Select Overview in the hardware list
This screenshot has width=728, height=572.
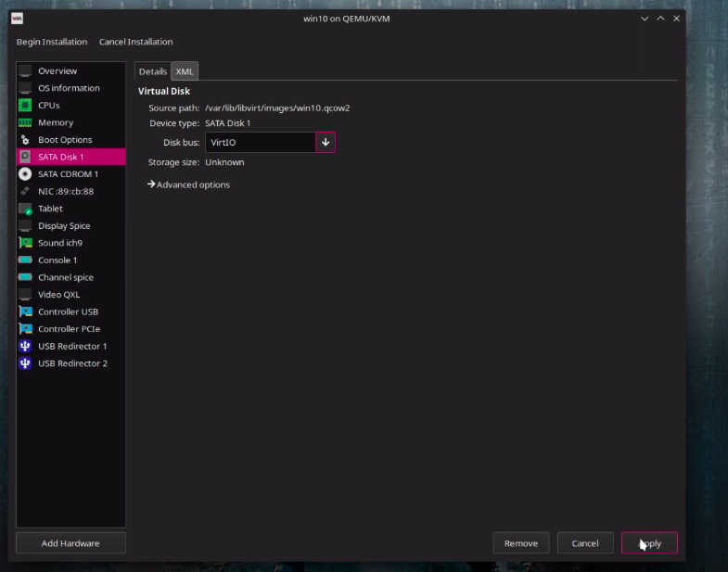point(71,71)
